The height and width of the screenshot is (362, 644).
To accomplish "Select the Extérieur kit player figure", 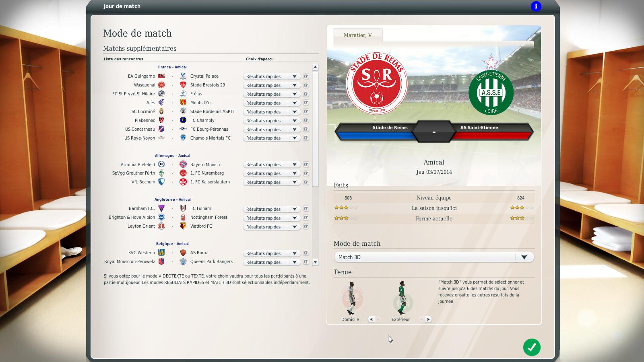I will click(402, 298).
